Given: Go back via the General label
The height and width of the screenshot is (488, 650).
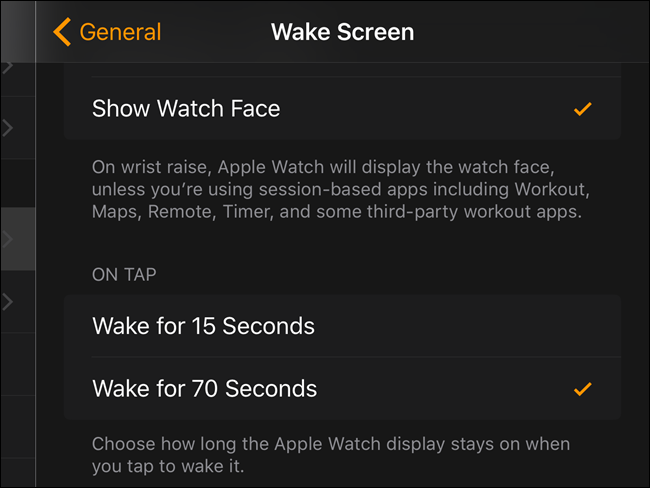Looking at the screenshot, I should tap(120, 32).
